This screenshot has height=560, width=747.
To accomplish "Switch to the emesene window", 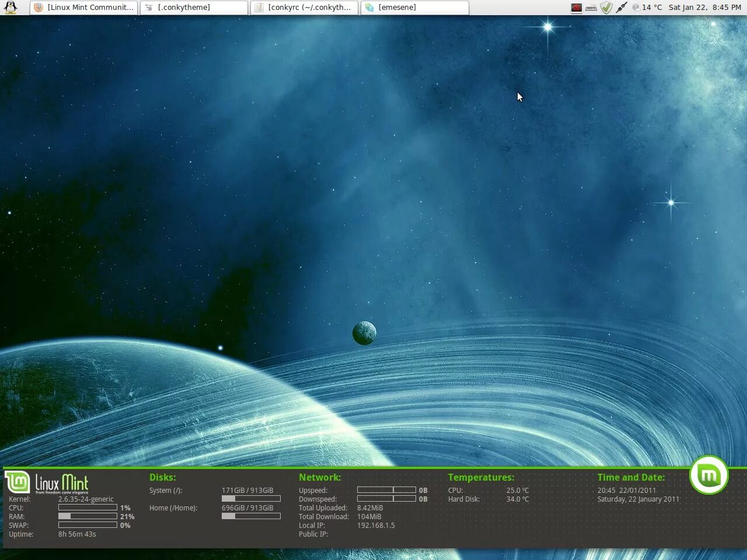I will pos(414,8).
